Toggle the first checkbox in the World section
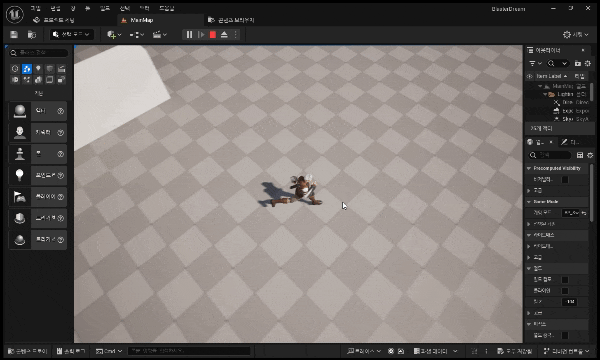This screenshot has width=600, height=360. pos(565,280)
